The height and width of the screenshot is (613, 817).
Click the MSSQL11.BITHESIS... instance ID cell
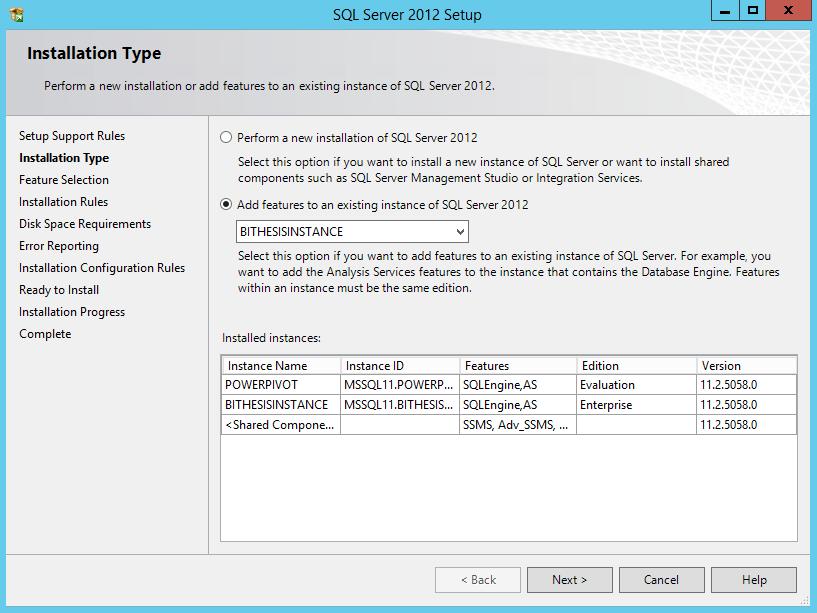tap(400, 404)
